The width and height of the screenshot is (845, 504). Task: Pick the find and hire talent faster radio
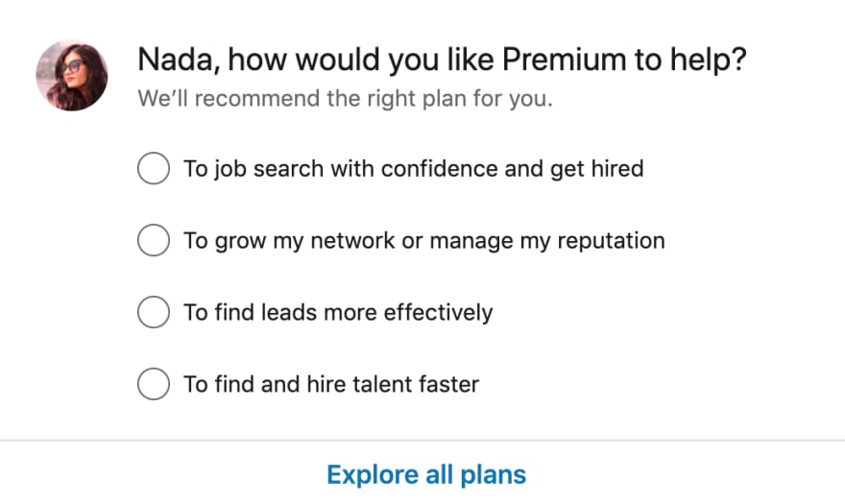154,384
